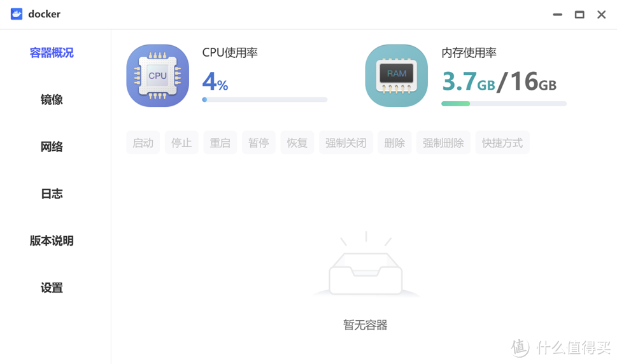
Task: Click the 强制关闭 button
Action: 346,143
